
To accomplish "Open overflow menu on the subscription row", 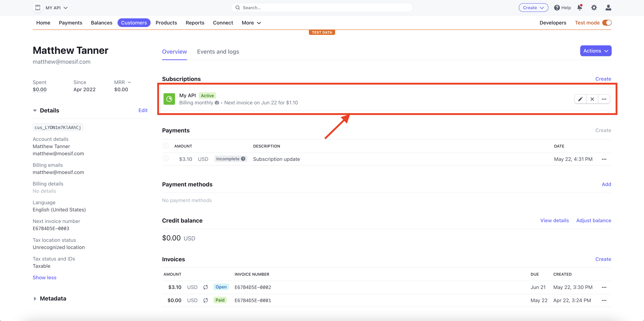I will pos(604,99).
